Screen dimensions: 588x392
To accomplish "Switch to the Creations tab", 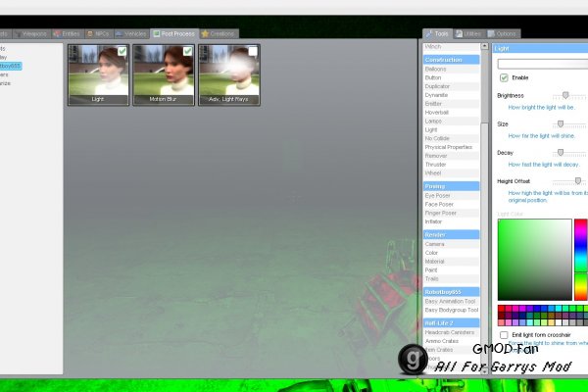I will coord(219,33).
